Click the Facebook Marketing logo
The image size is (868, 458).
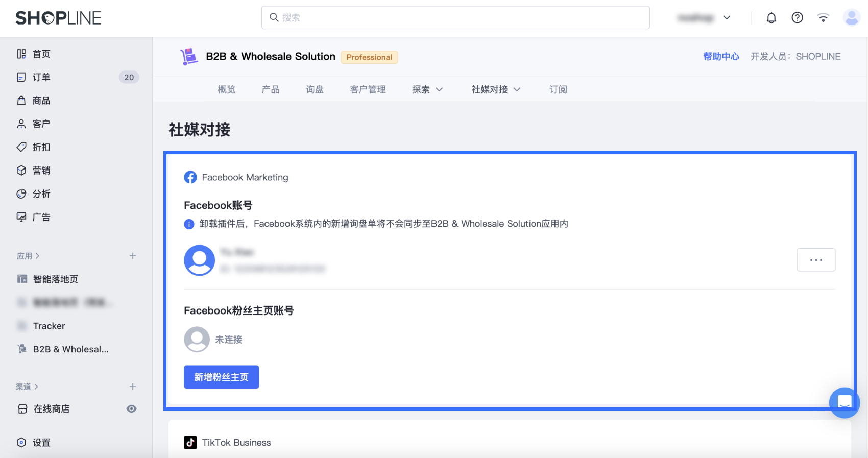(190, 177)
